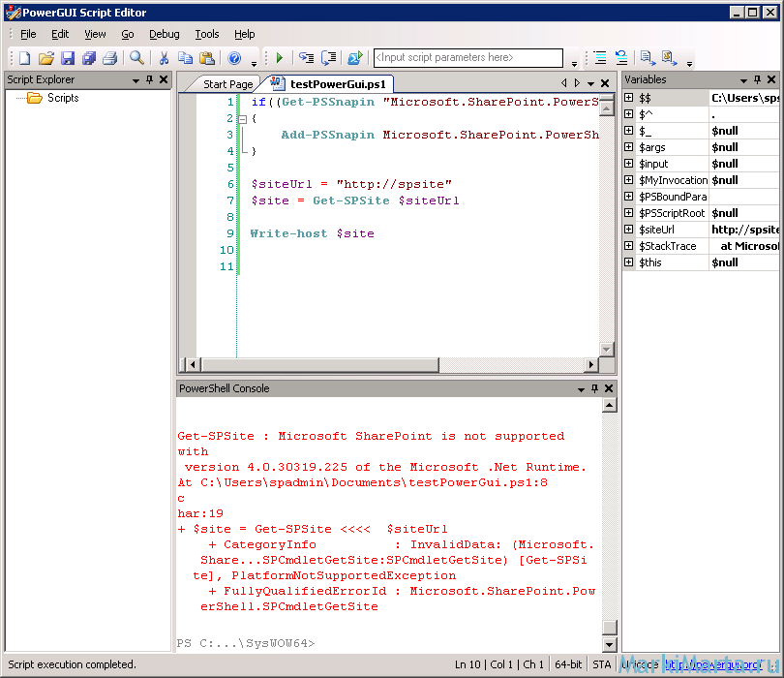This screenshot has width=784, height=678.
Task: Open the Help menu
Action: (x=245, y=34)
